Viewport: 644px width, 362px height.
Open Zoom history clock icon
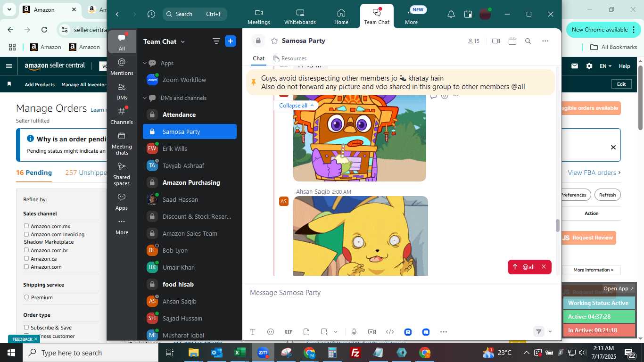click(151, 14)
